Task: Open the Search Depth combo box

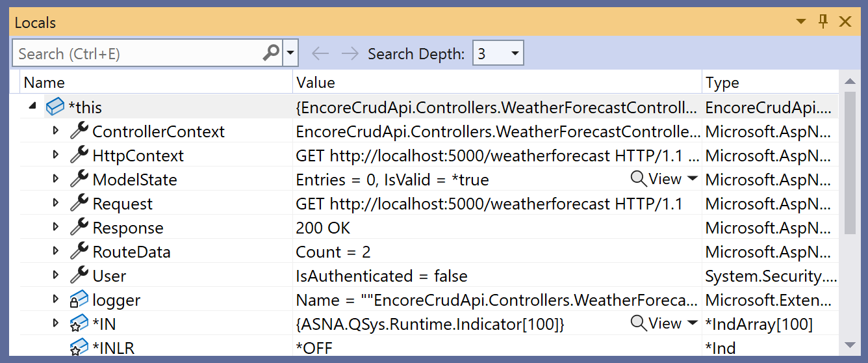Action: (498, 53)
